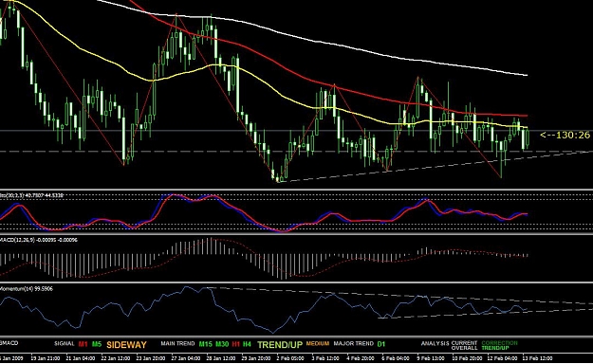Click the red M1 signal timeframe
The image size is (593, 364).
(x=83, y=344)
